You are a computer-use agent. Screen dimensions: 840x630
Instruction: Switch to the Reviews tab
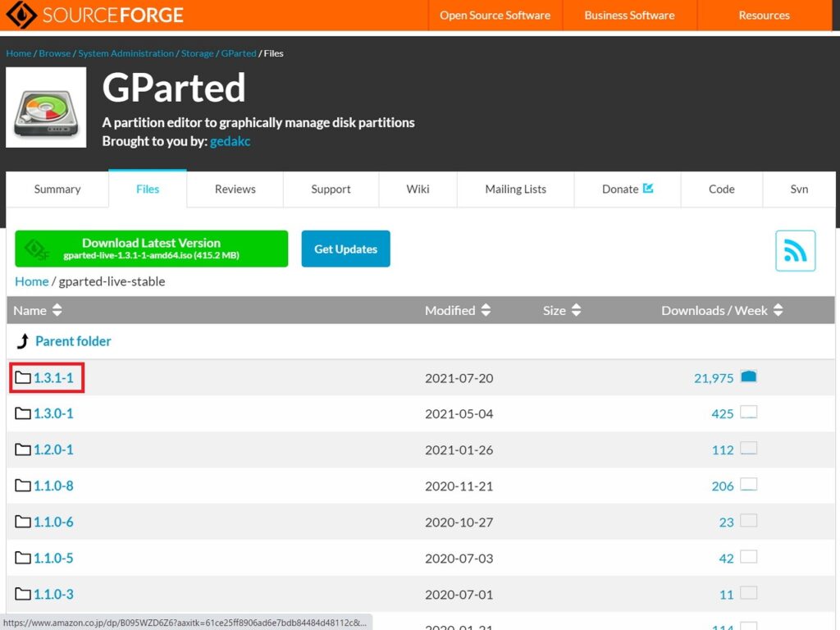coord(235,189)
